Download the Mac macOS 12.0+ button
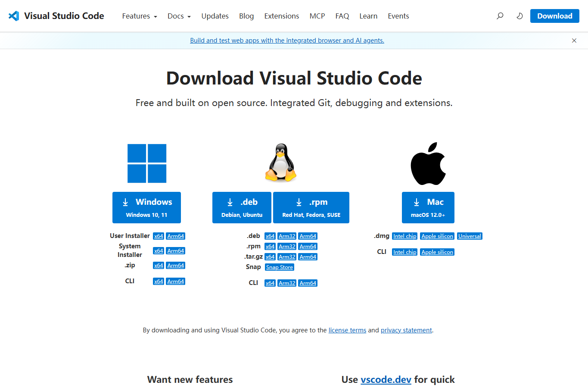 coord(428,207)
